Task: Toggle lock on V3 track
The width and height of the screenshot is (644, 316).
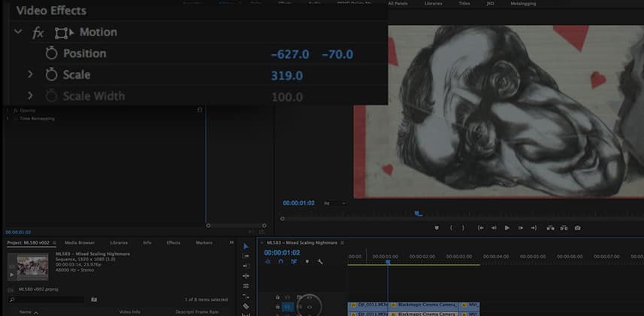Action: [x=278, y=297]
